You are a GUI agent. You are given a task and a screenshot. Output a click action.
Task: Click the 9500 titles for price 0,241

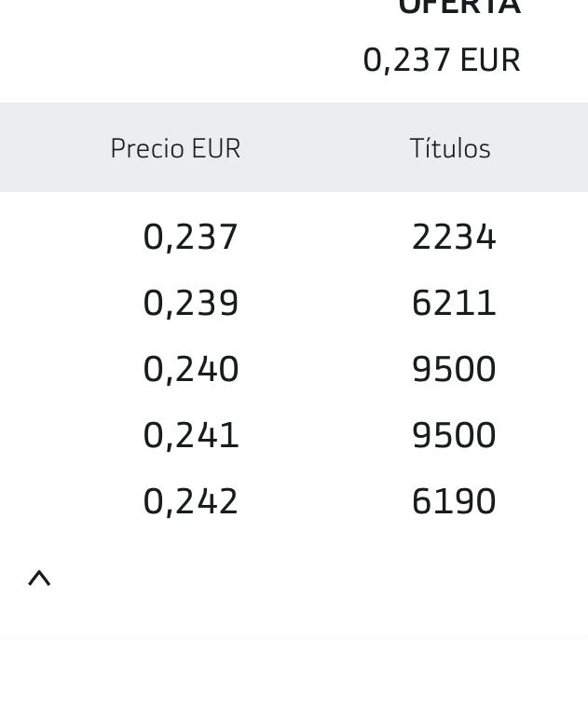454,435
